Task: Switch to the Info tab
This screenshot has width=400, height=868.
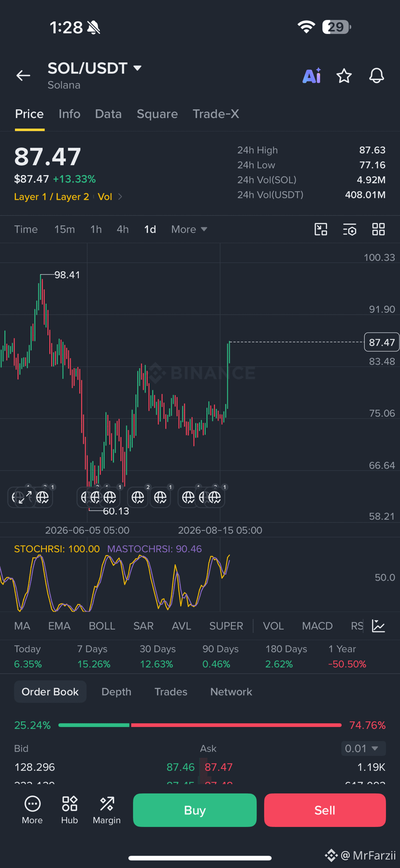Action: coord(70,114)
